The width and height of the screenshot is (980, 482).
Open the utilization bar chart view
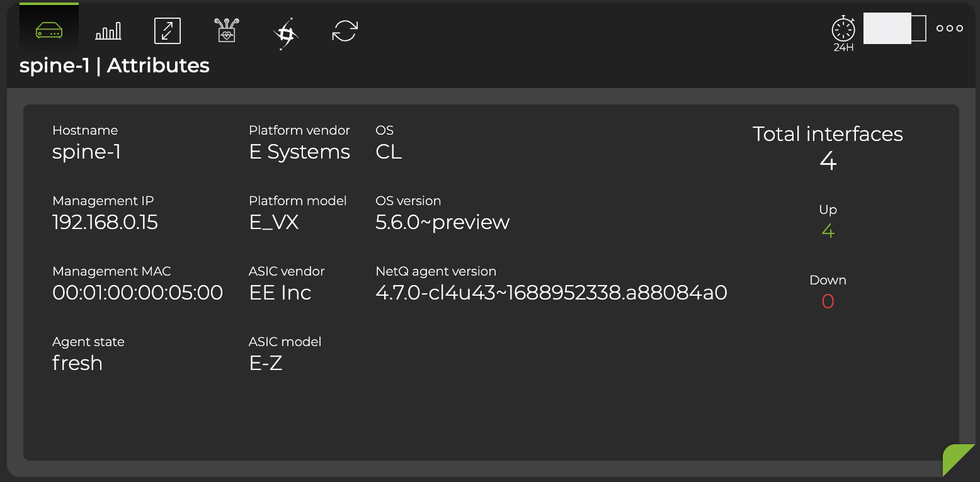click(x=108, y=30)
